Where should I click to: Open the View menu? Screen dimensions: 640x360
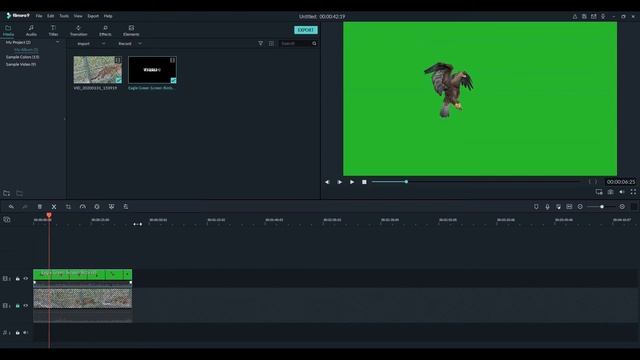pyautogui.click(x=78, y=16)
